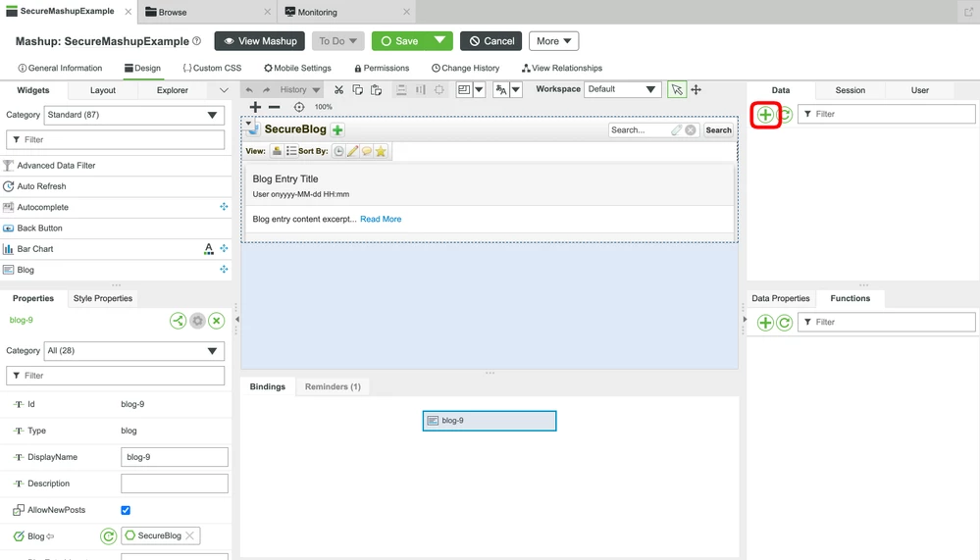Open the Style Properties tab

click(102, 299)
